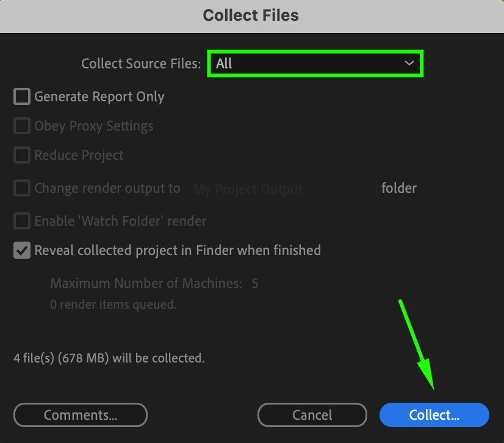Cancel the Collect Files dialog
The image size is (504, 443).
(312, 415)
